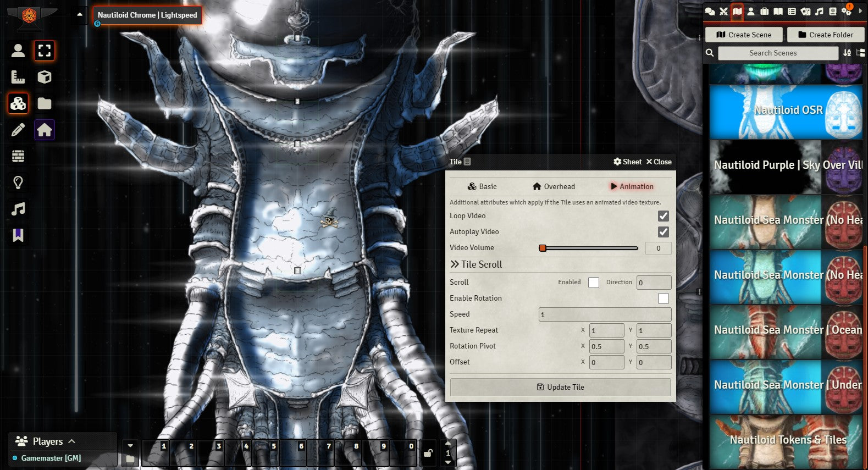
Task: Open the Drawing tools pencil icon
Action: point(18,130)
